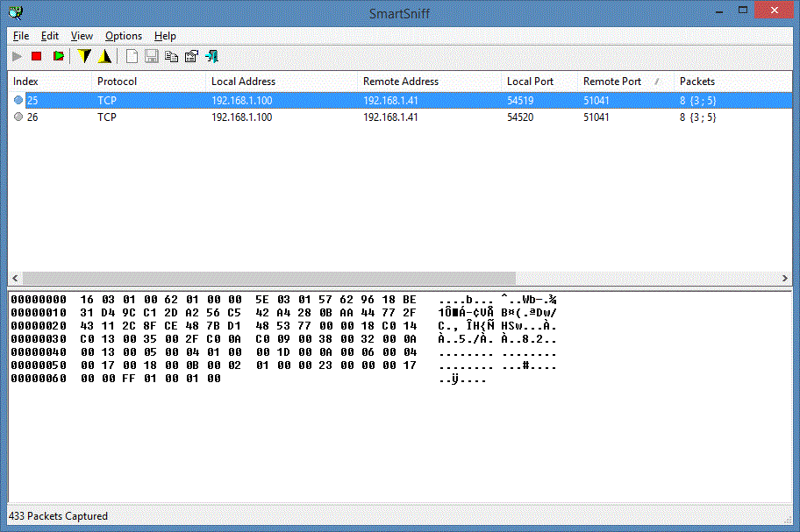
Task: Click local address 192.168.1.100 in row 25
Action: point(242,101)
